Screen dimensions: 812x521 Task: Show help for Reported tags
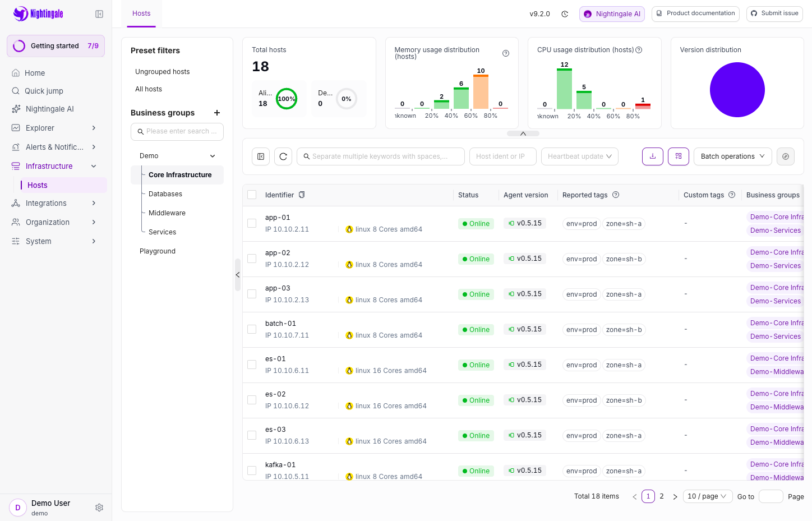pyautogui.click(x=616, y=195)
